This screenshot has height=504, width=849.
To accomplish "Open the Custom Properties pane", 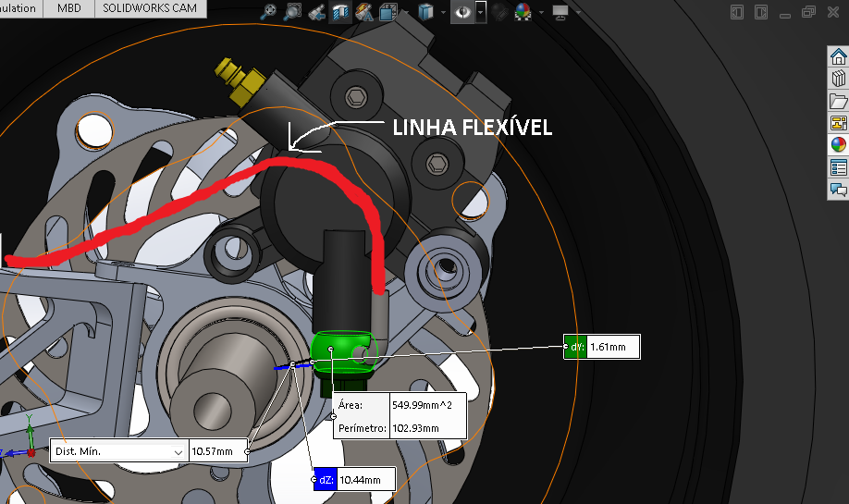I will coord(838,167).
